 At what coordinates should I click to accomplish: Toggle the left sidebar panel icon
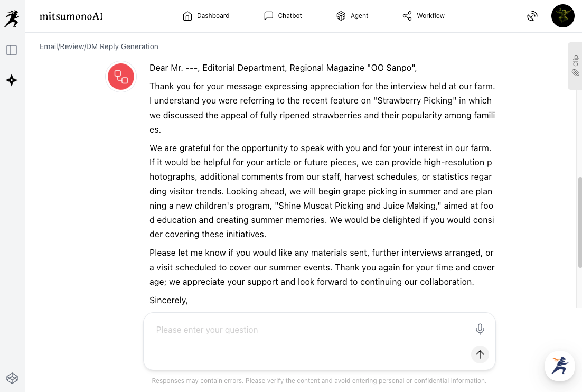12,50
